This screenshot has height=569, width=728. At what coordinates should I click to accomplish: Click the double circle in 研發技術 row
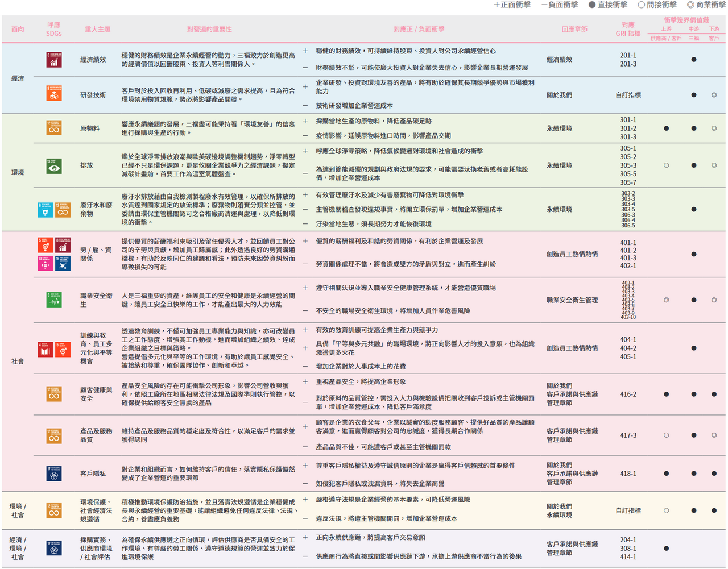tap(714, 95)
